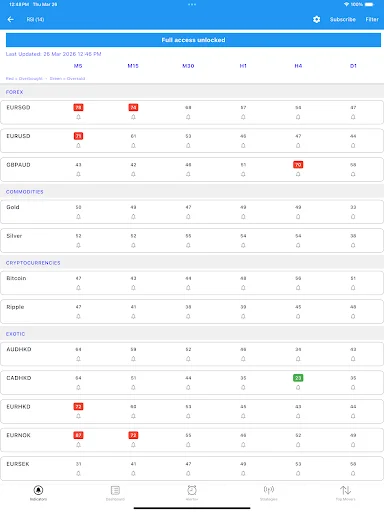Tap the bell under EURSEK H4
Viewport: 384px width, 512px height.
click(x=298, y=473)
